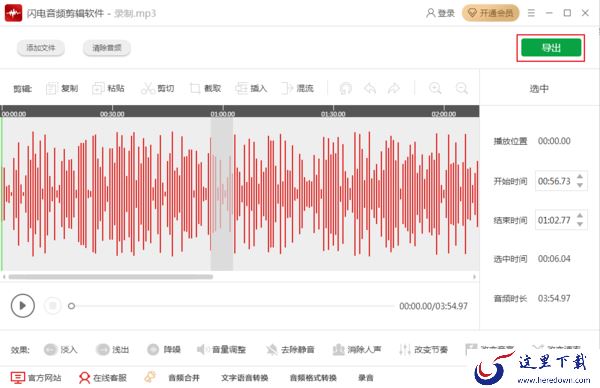Click the playback time readout 00:00.00/03:54.97
The width and height of the screenshot is (600, 388).
tap(433, 306)
